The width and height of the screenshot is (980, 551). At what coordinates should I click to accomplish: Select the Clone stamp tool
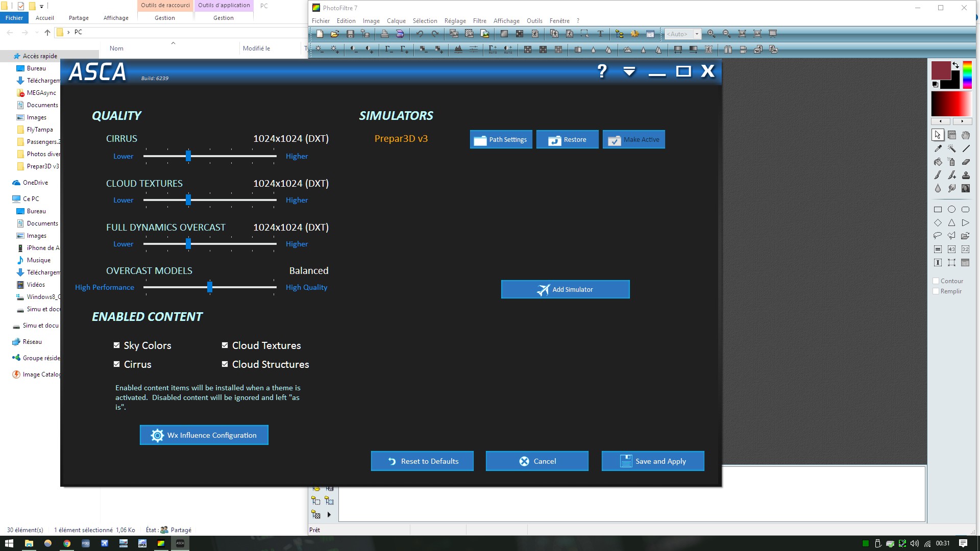966,175
